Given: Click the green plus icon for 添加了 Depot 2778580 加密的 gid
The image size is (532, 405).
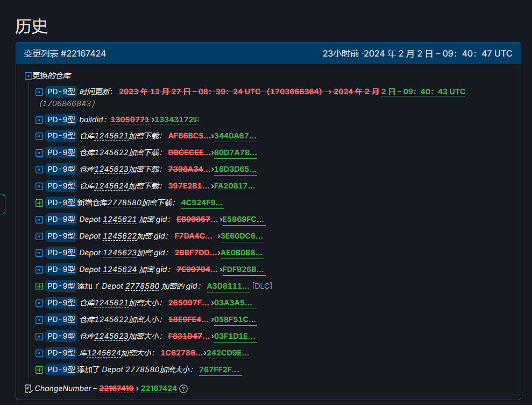Looking at the screenshot, I should pos(39,287).
